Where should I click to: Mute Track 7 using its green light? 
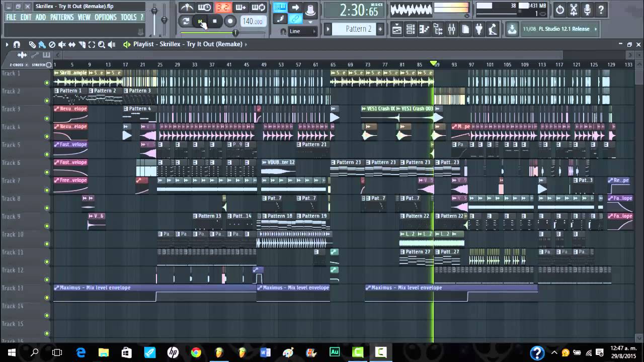click(x=47, y=190)
